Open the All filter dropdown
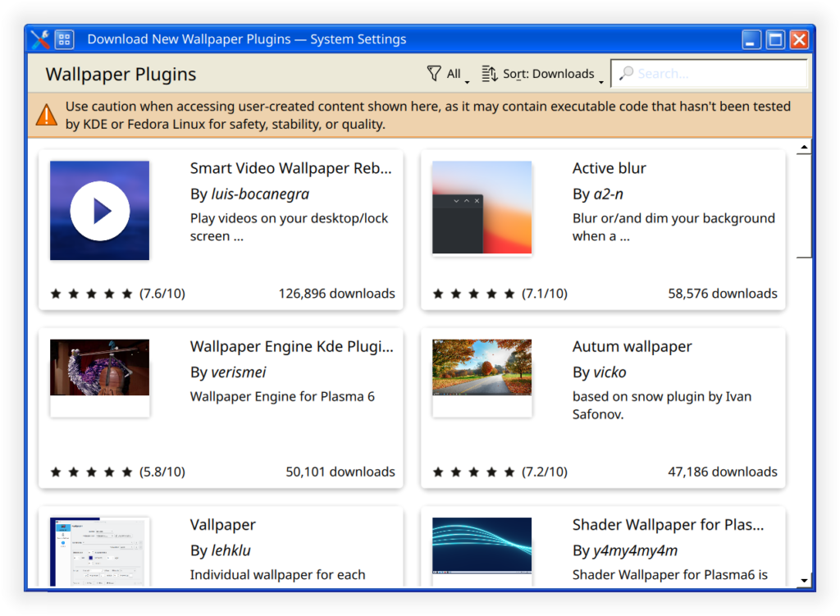840x616 pixels. point(448,74)
